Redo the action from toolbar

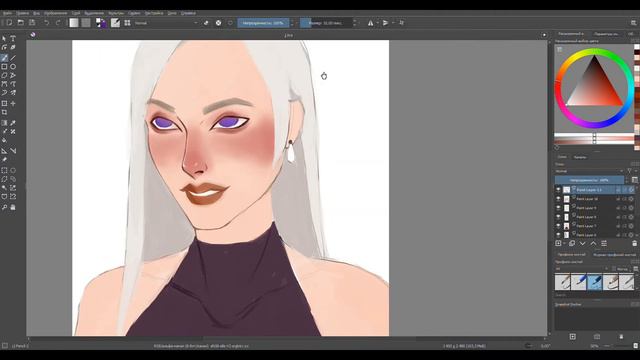[58, 23]
